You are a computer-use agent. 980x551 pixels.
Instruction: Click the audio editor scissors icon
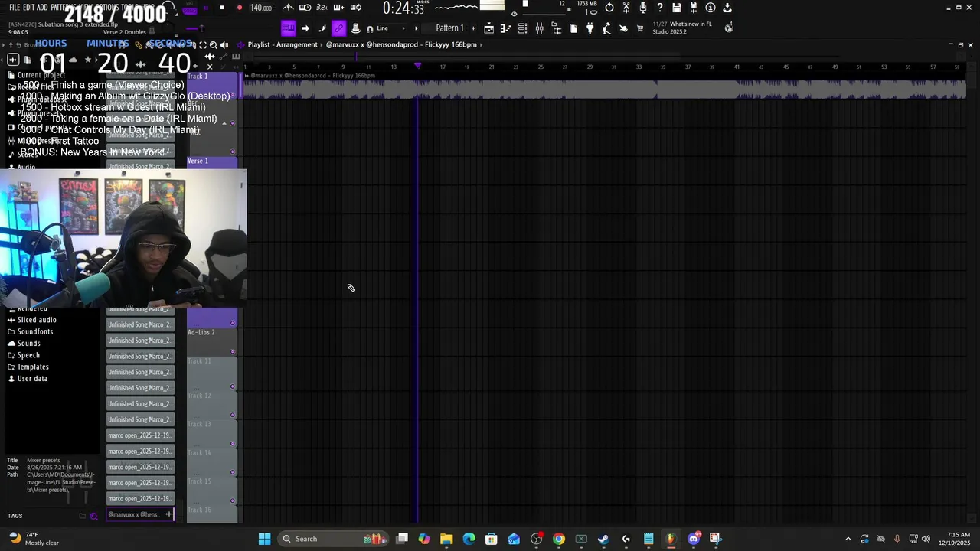click(x=626, y=8)
